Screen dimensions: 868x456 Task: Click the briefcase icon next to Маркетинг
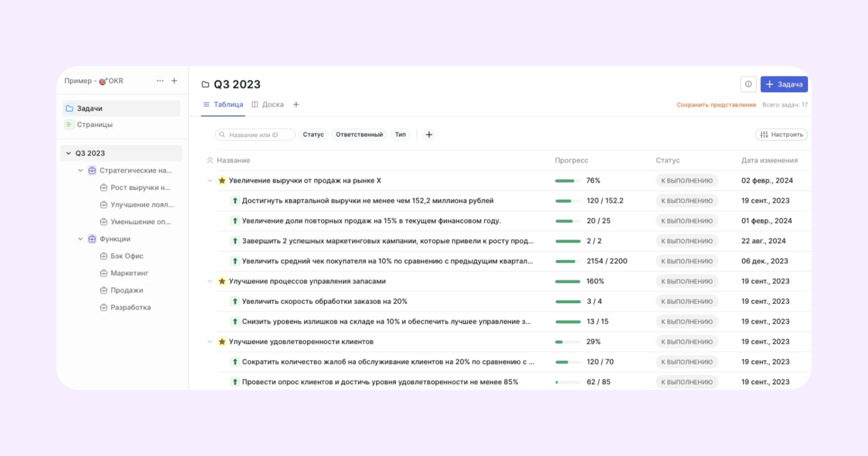(103, 273)
